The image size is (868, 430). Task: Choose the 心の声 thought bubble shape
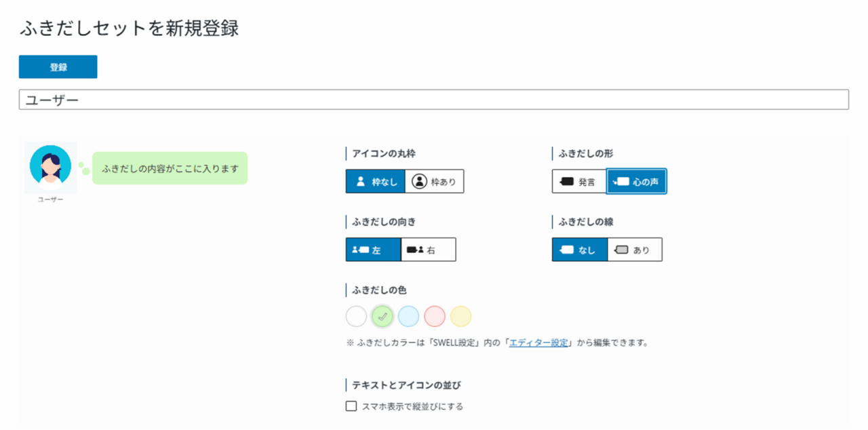(636, 182)
